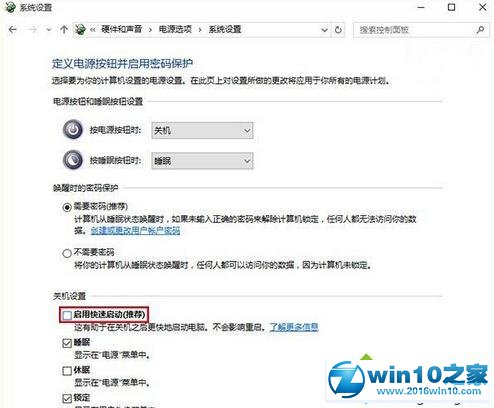
Task: Open recent locations chevron beside forward arrow
Action: pos(49,30)
